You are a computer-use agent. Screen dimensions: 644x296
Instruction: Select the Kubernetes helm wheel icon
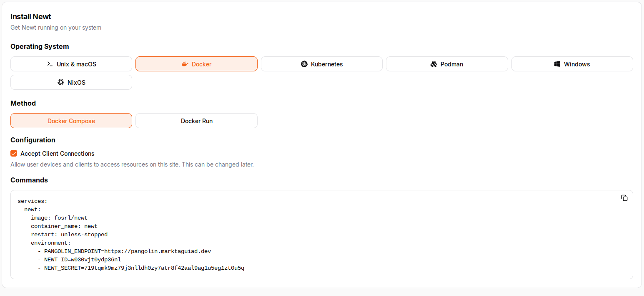click(304, 64)
